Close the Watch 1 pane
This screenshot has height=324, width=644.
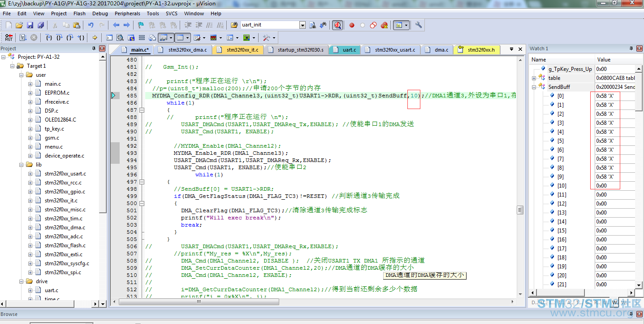(639, 48)
